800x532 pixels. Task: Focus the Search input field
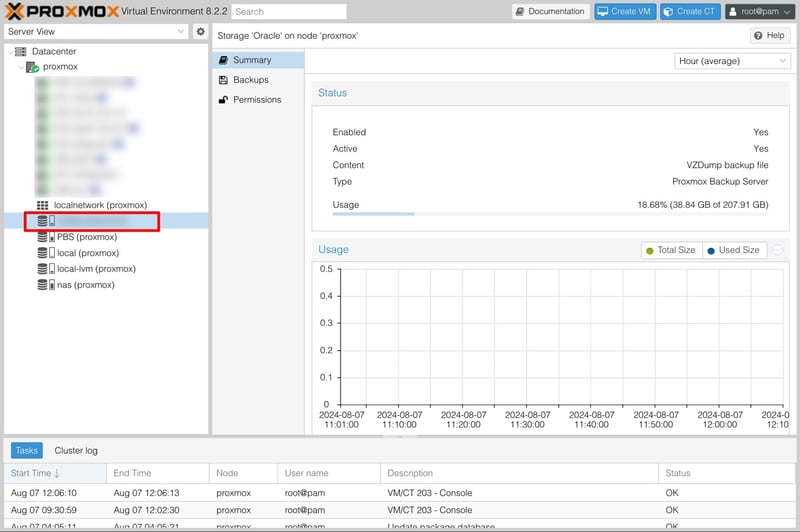(x=289, y=12)
